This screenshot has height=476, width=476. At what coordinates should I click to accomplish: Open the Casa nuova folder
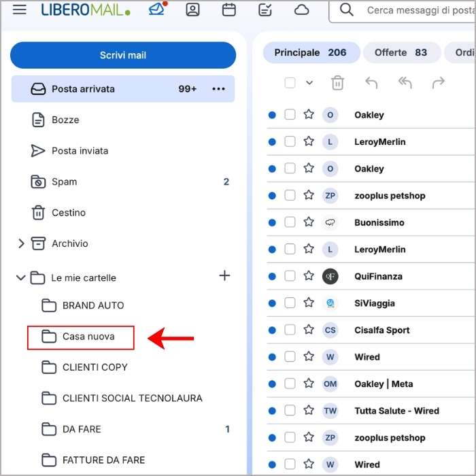point(123,337)
